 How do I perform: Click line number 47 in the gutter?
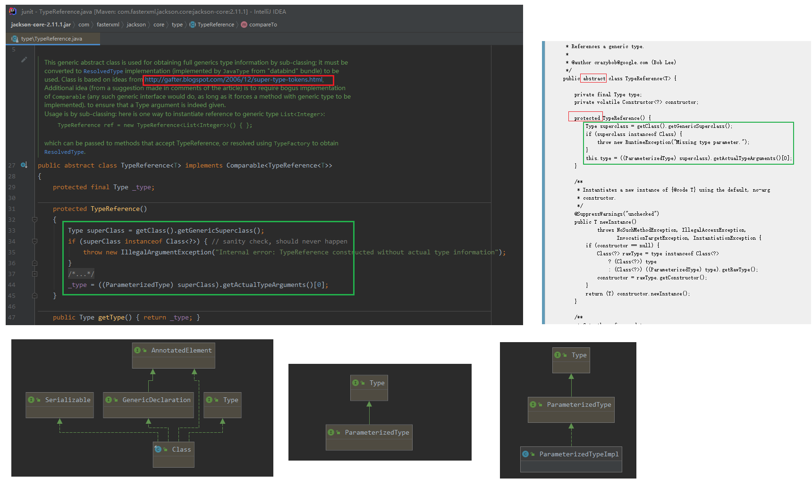[12, 317]
